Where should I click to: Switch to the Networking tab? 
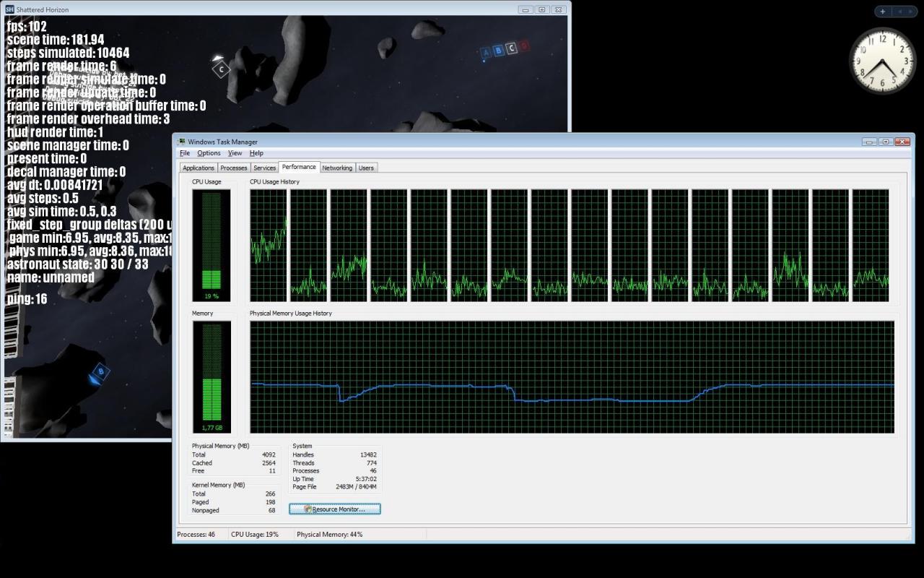pyautogui.click(x=337, y=168)
